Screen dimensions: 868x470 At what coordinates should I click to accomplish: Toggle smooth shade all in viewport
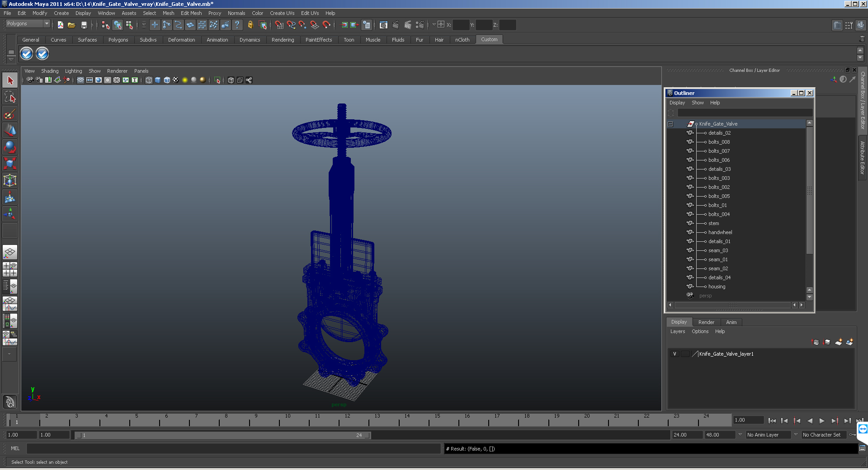158,80
